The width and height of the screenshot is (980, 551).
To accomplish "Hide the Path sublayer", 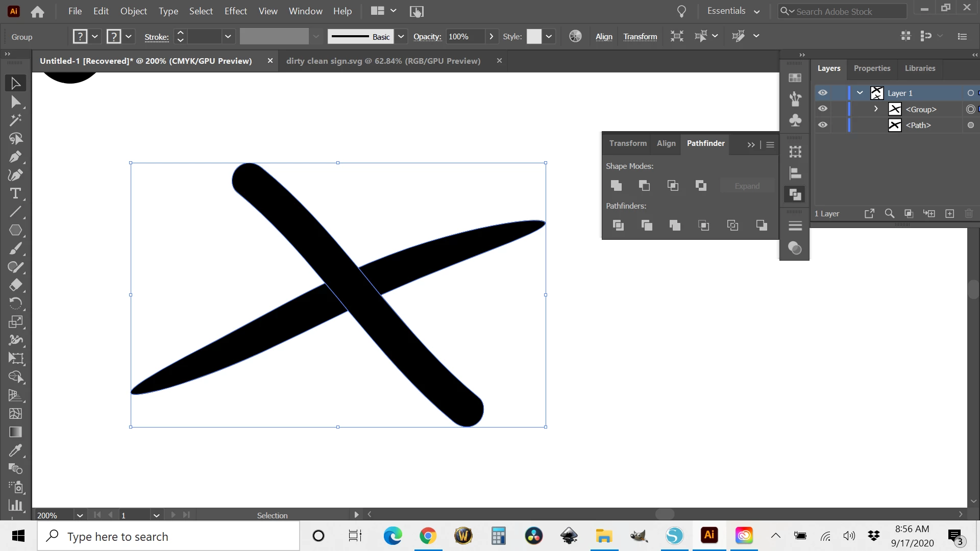I will coord(823,125).
